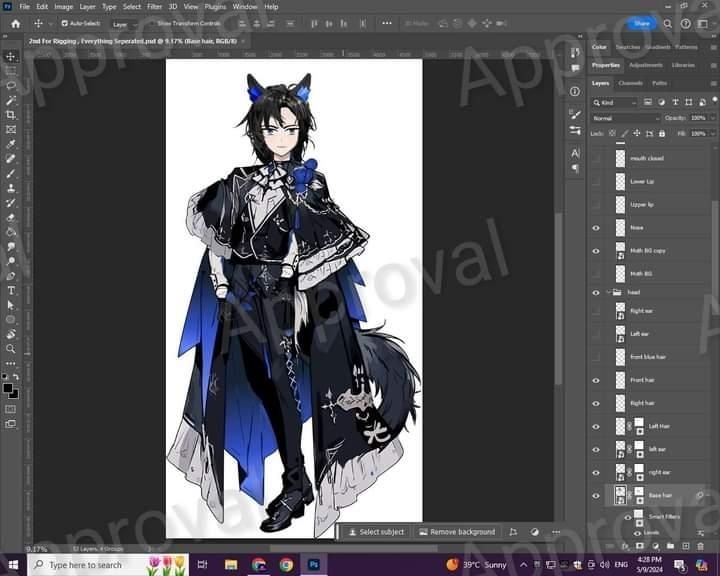Open the Color panel flyout menu
The height and width of the screenshot is (576, 720).
[713, 47]
